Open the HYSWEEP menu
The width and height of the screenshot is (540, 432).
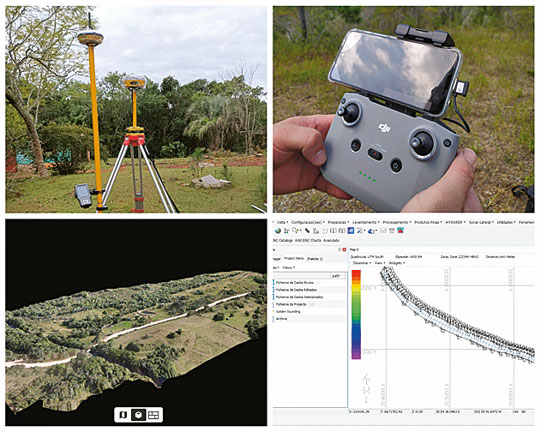pos(455,222)
